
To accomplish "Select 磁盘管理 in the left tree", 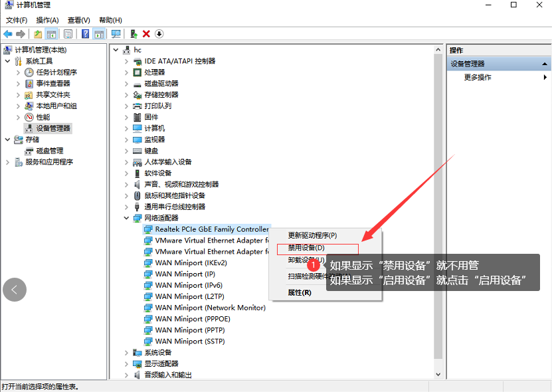I will 50,151.
